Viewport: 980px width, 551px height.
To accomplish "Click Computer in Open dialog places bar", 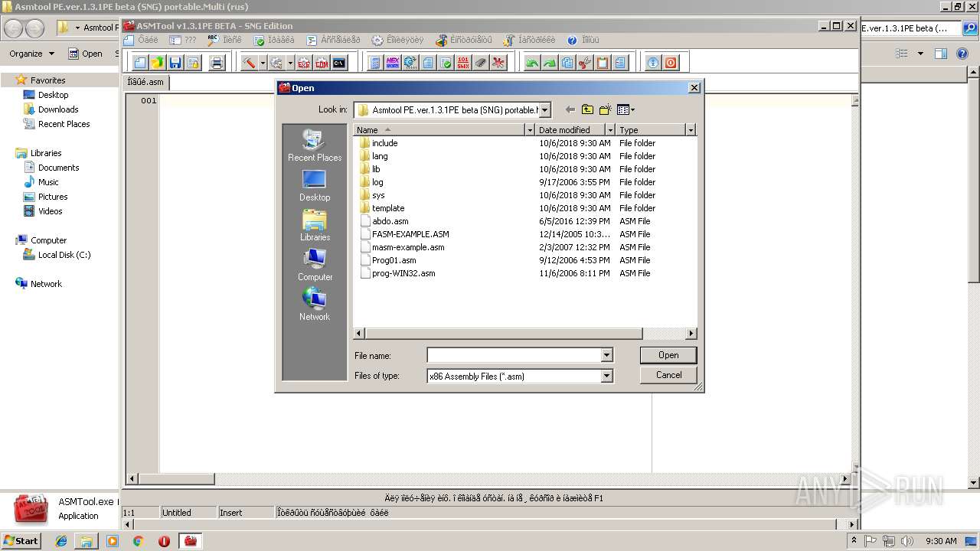I will coord(315,265).
